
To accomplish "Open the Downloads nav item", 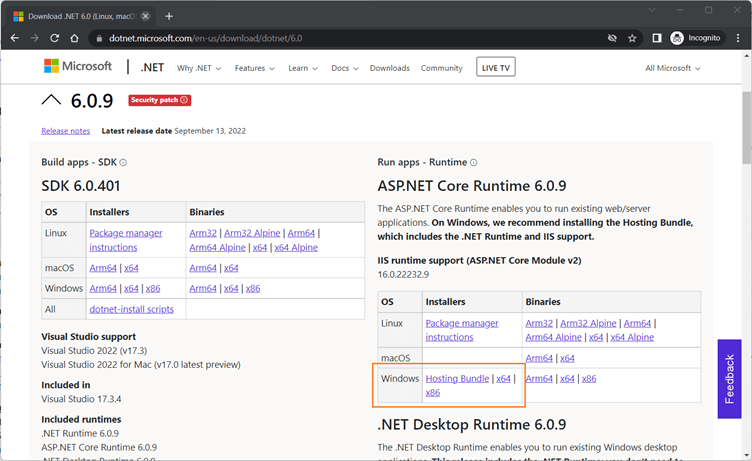I will click(389, 68).
